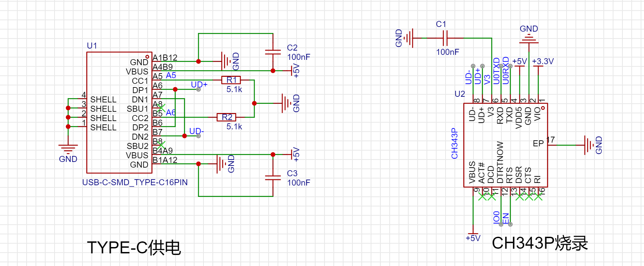Click the EN net label below U2
The image size is (644, 266).
pos(506,218)
